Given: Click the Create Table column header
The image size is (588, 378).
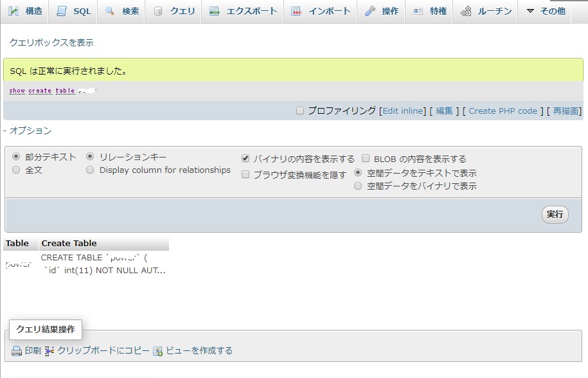Looking at the screenshot, I should pos(104,244).
